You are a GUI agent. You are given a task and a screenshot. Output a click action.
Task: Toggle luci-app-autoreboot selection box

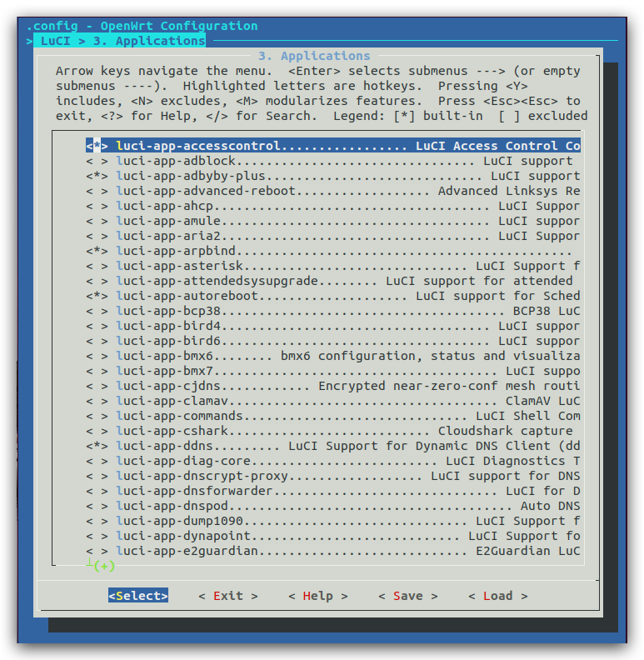97,296
